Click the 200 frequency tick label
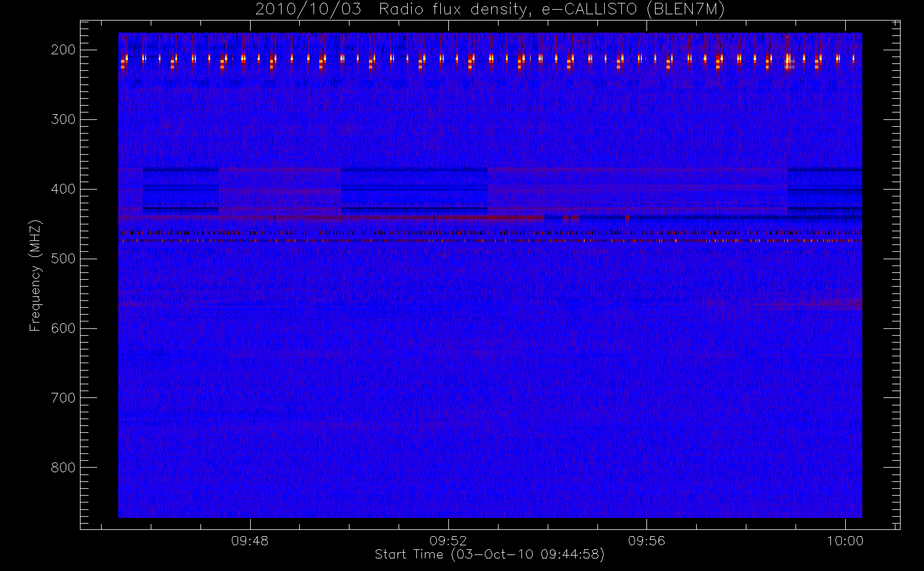Image resolution: width=924 pixels, height=571 pixels. tap(63, 50)
